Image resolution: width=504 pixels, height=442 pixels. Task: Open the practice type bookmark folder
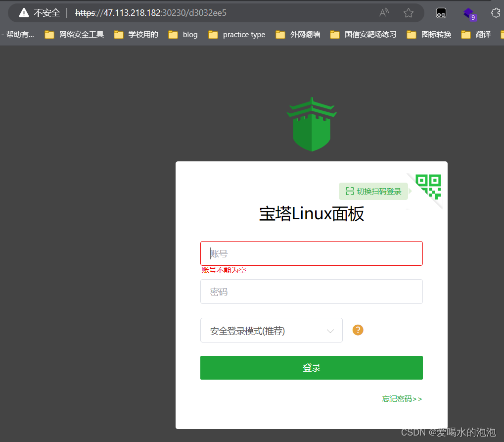point(237,35)
